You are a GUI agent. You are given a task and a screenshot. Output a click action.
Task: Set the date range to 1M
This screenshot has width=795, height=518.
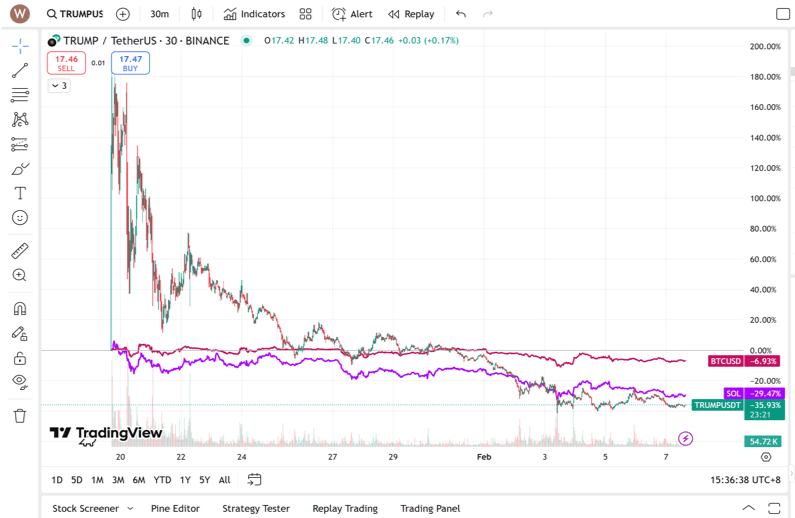[x=97, y=480]
